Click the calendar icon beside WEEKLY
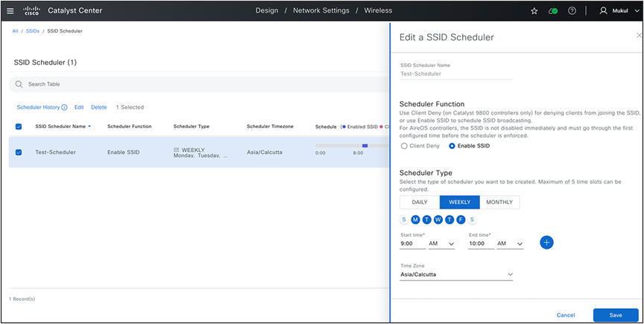The height and width of the screenshot is (324, 644). (177, 150)
